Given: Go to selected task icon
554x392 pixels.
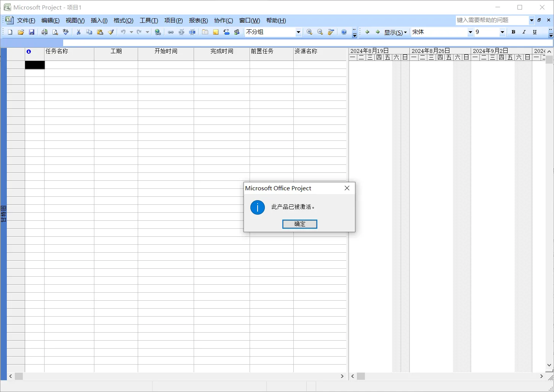Looking at the screenshot, I should 331,32.
